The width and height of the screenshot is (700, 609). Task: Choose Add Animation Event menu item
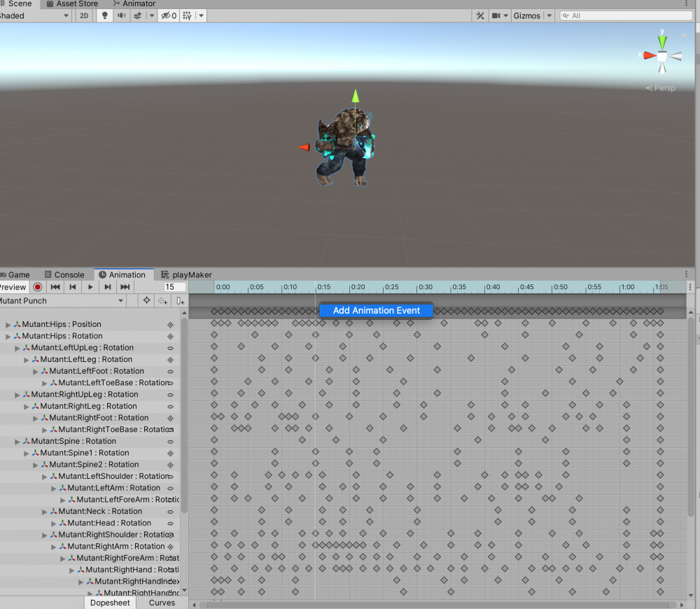coord(377,310)
